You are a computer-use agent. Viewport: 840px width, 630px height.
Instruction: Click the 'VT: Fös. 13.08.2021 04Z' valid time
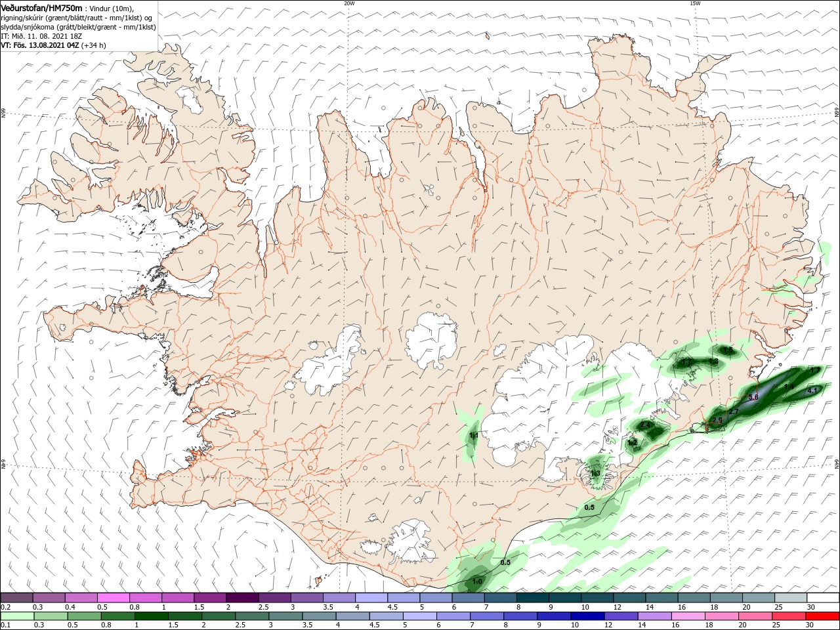(x=40, y=45)
